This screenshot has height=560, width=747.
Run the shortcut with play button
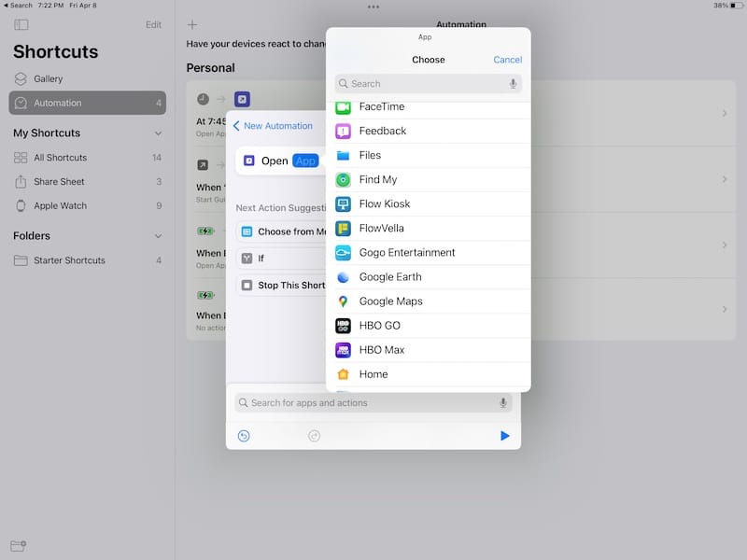505,436
